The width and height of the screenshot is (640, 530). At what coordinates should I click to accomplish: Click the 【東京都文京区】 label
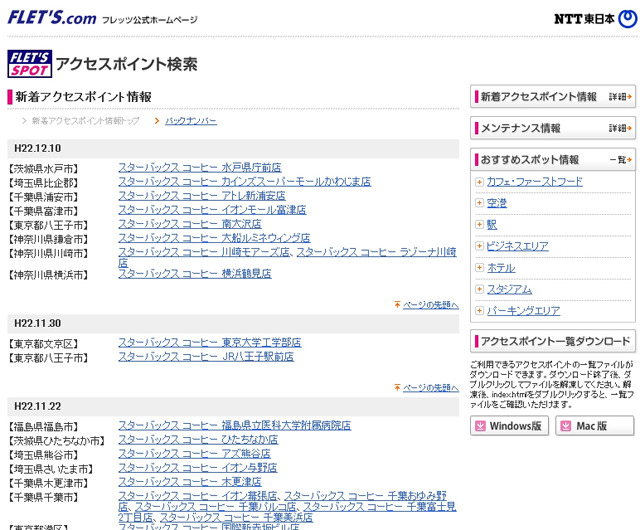click(x=43, y=344)
